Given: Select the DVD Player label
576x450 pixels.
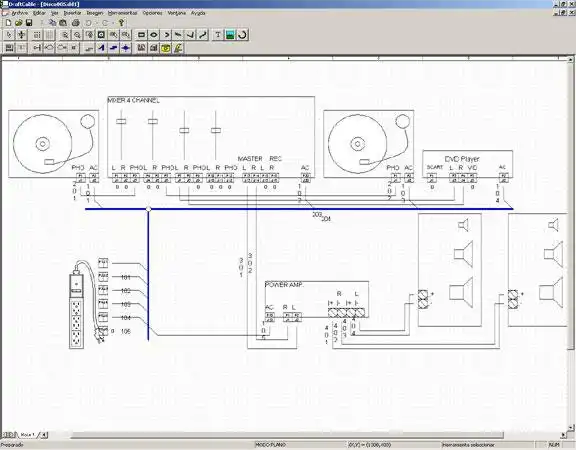Looking at the screenshot, I should coord(462,159).
